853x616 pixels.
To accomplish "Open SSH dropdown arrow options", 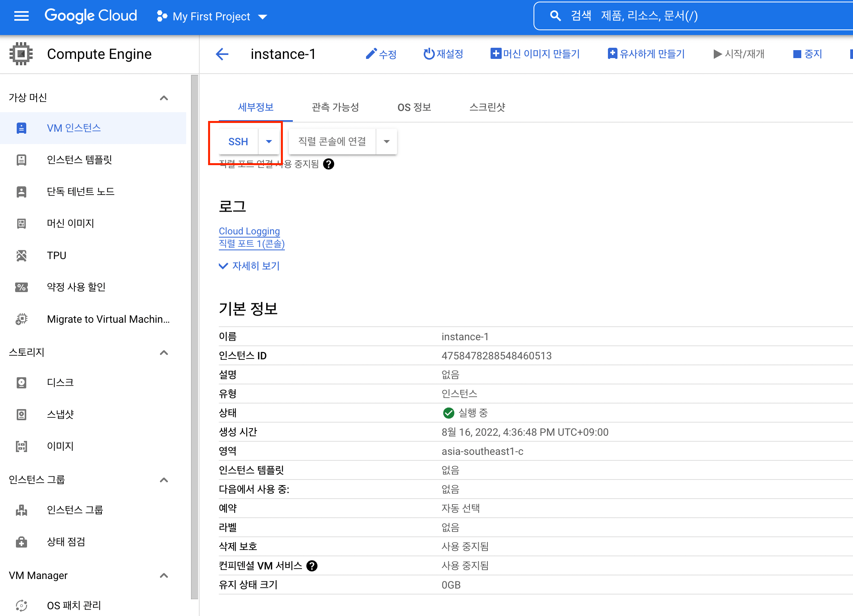I will pos(269,142).
